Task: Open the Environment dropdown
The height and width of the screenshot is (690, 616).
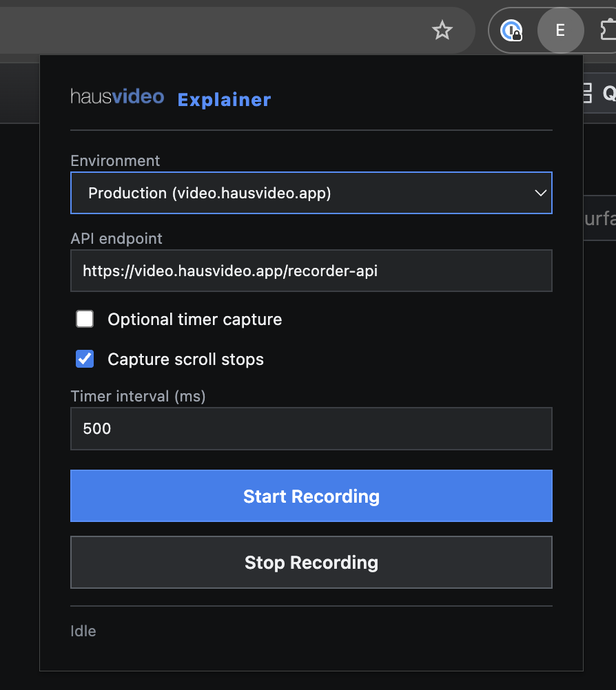Action: click(311, 193)
